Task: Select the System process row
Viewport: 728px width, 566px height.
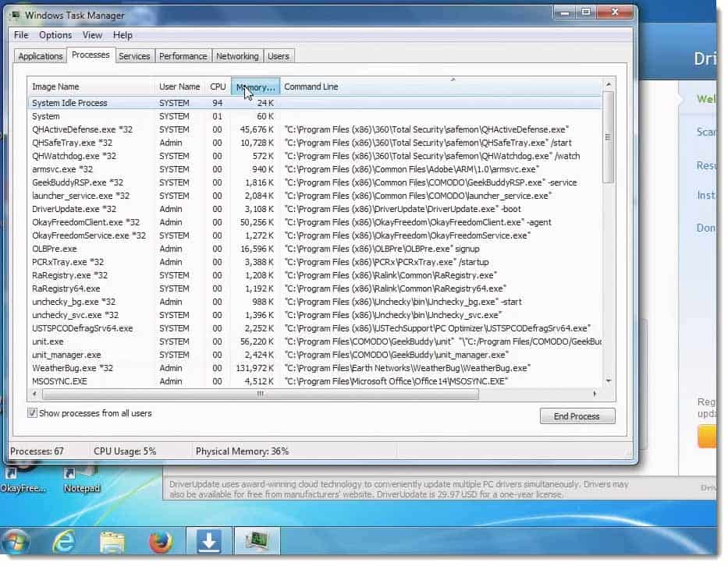Action: pyautogui.click(x=314, y=116)
